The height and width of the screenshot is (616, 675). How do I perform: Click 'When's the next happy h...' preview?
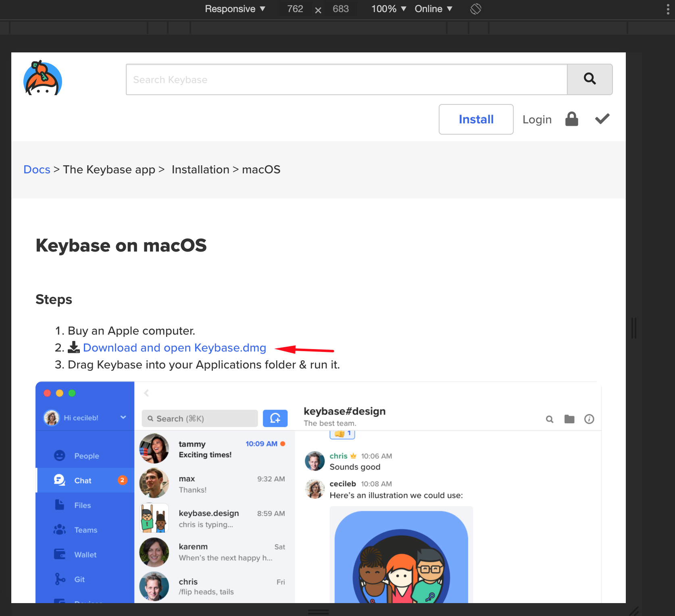click(x=226, y=558)
